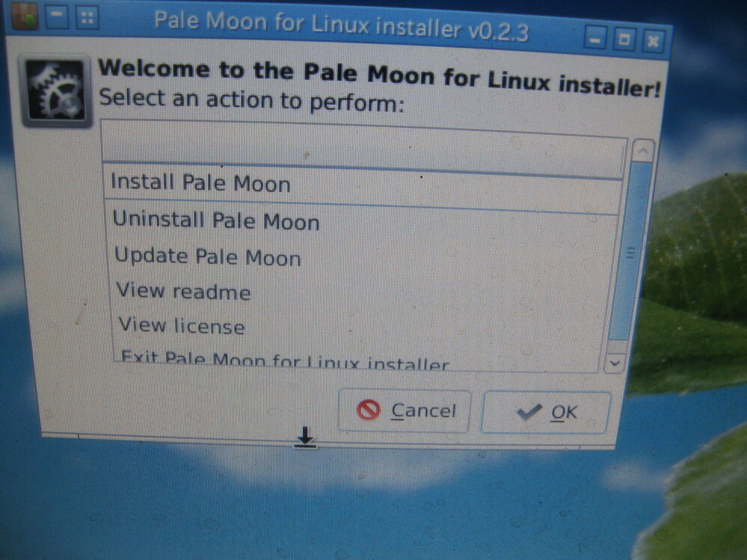Click the scrollbar down arrow
This screenshot has width=747, height=560.
[x=615, y=363]
